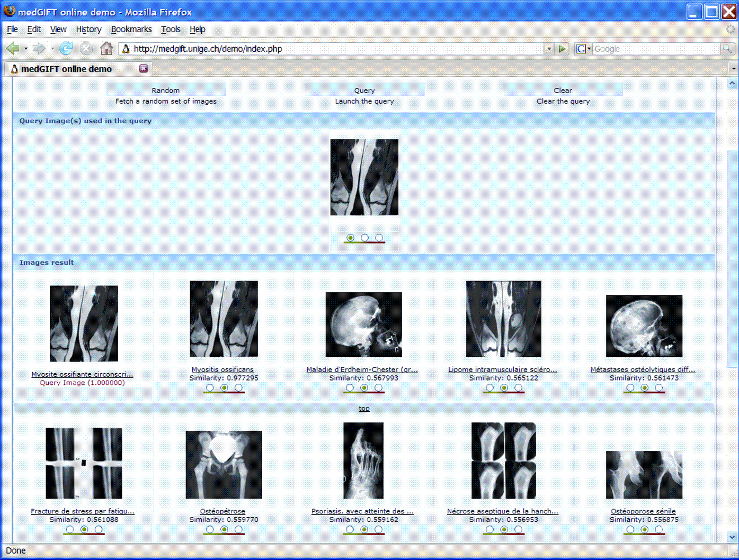Open the Ostéoporose sénile link
This screenshot has height=560, width=739.
[x=643, y=511]
